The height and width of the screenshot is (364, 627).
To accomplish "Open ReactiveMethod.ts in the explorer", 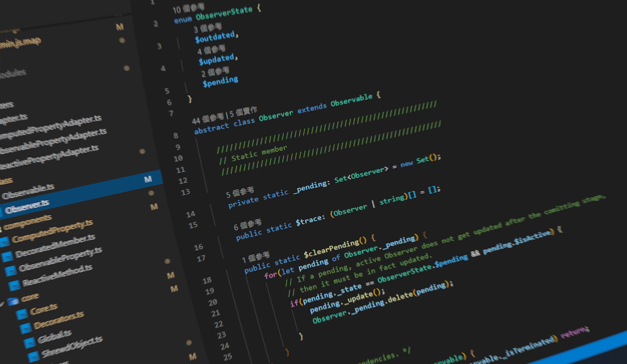I will 57,275.
